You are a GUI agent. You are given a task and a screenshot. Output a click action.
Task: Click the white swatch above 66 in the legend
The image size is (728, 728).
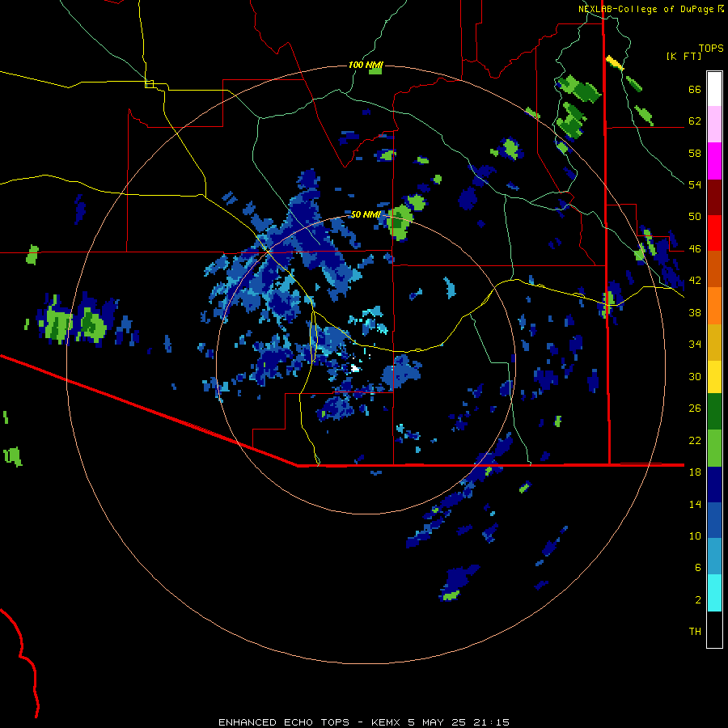[x=714, y=89]
